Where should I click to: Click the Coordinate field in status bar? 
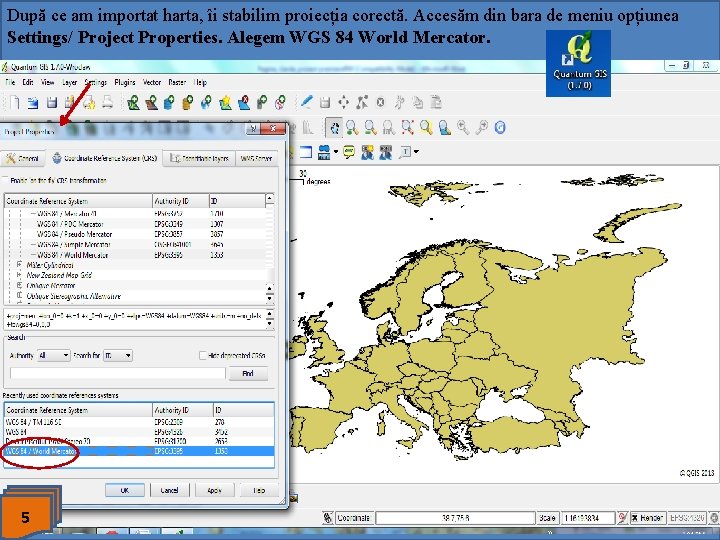[455, 518]
